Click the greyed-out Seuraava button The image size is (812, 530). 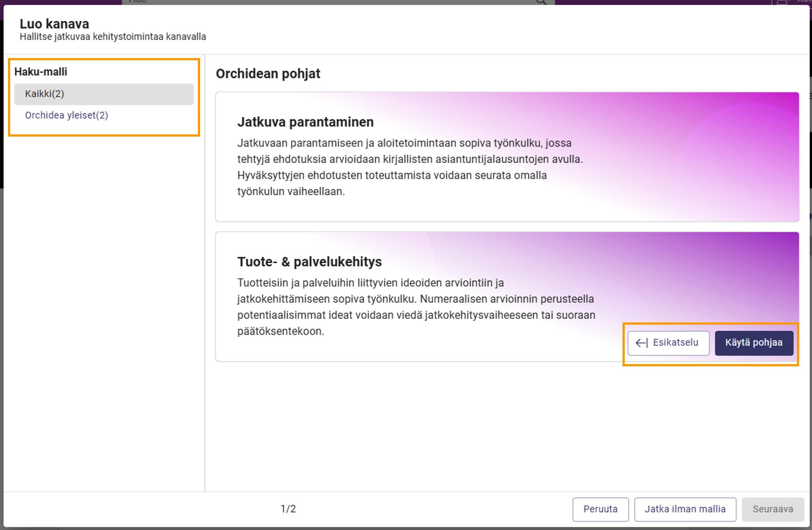[x=773, y=509]
